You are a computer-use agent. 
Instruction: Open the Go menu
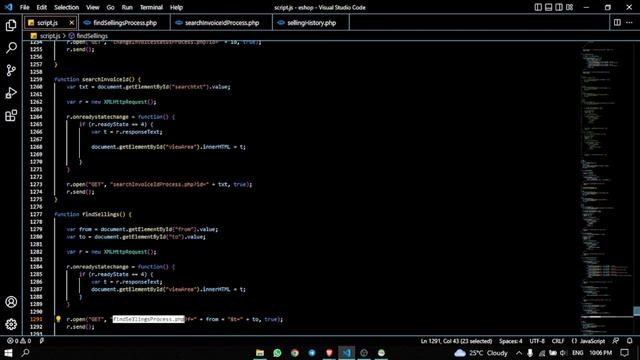111,7
